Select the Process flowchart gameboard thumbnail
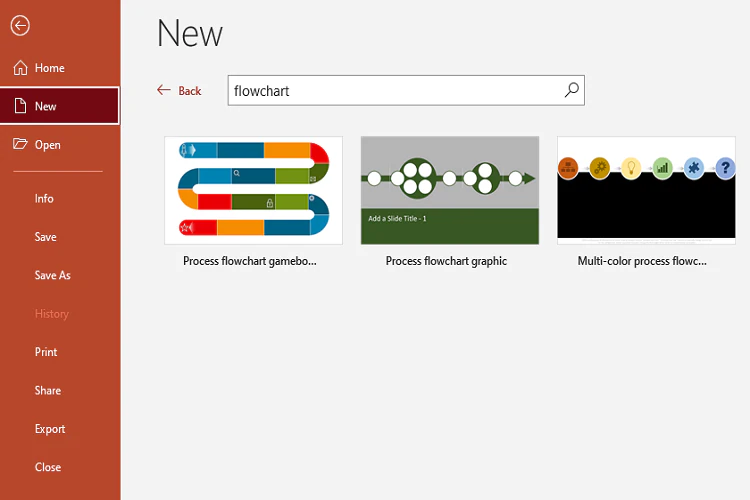Viewport: 750px width, 500px height. (x=253, y=190)
